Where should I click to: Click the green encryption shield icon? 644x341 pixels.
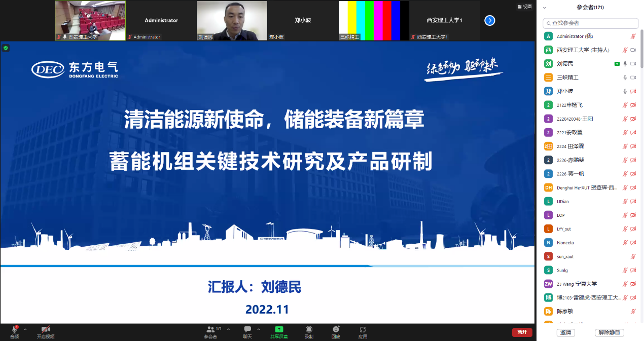point(6,48)
